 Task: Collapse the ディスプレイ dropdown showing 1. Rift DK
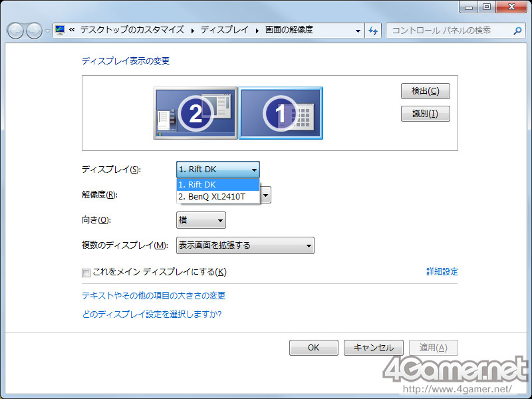click(217, 170)
